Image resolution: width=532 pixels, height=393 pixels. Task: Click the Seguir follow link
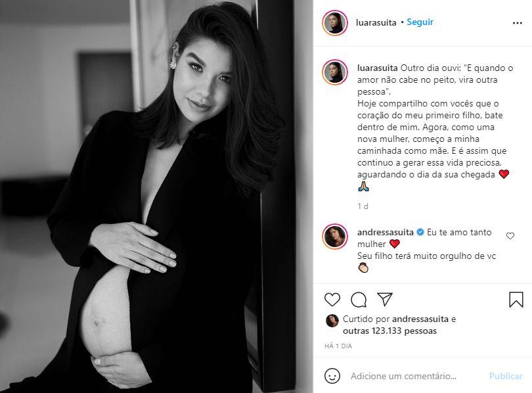point(420,22)
